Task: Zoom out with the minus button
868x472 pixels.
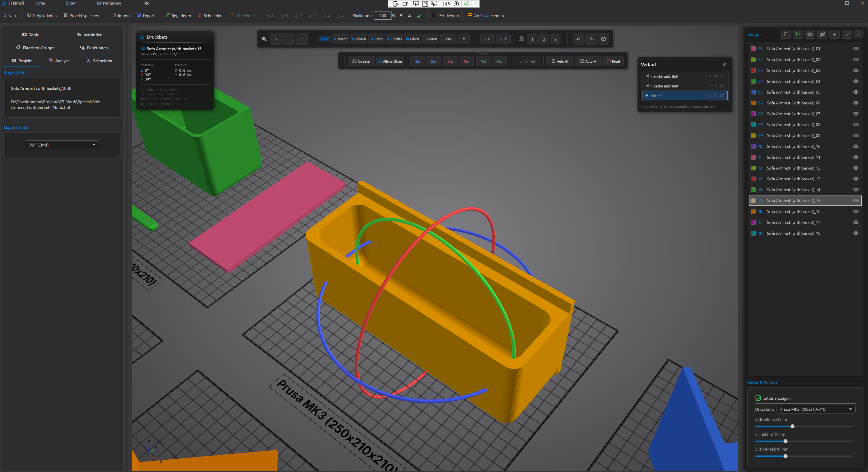Action: tap(289, 39)
